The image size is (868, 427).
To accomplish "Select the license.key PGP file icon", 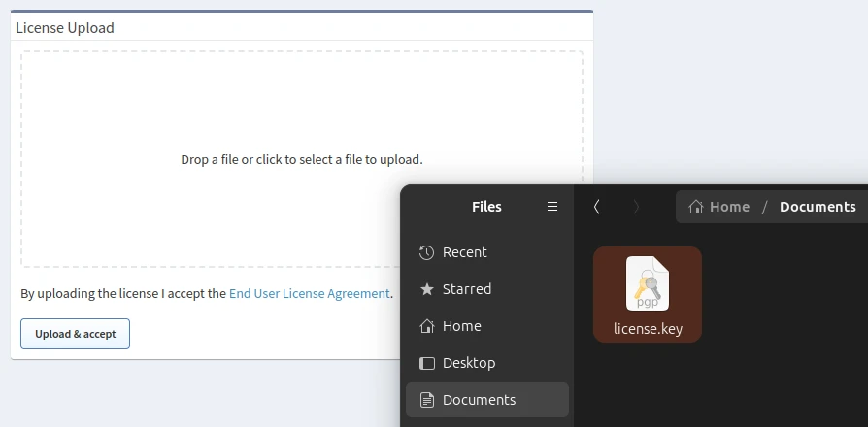I will pos(647,282).
